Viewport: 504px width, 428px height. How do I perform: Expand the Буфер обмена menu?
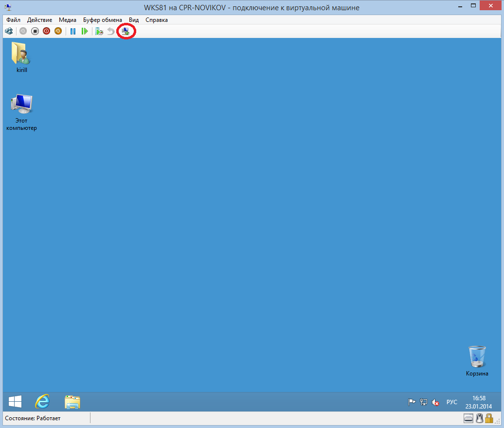pyautogui.click(x=102, y=20)
